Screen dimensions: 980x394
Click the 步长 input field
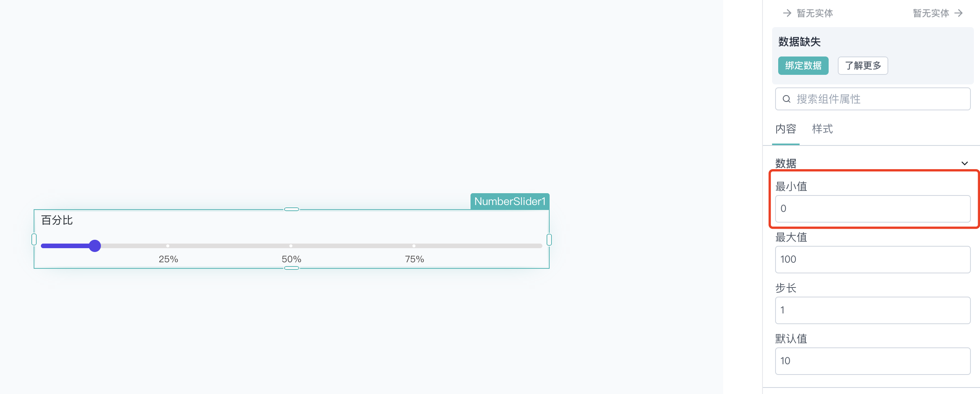[873, 310]
